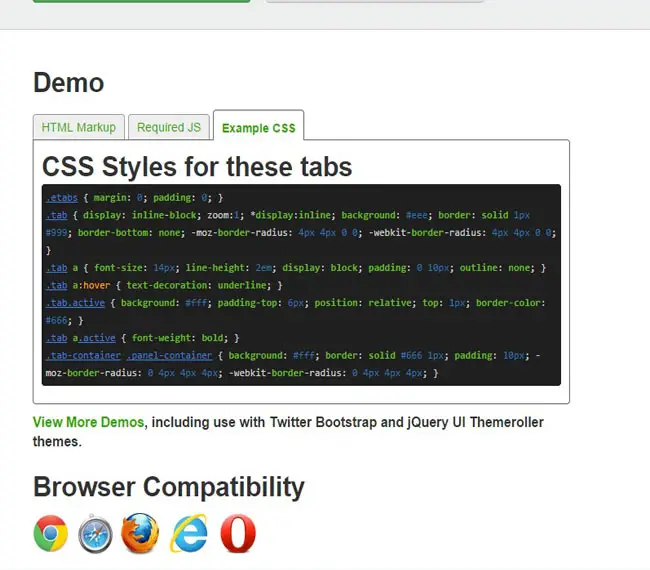Switch to the HTML Markup tab
Viewport: 650px width, 570px height.
[79, 127]
